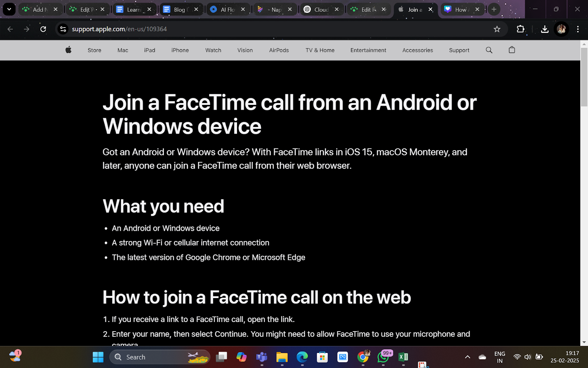588x368 pixels.
Task: Open the Store menu item
Action: [x=94, y=50]
